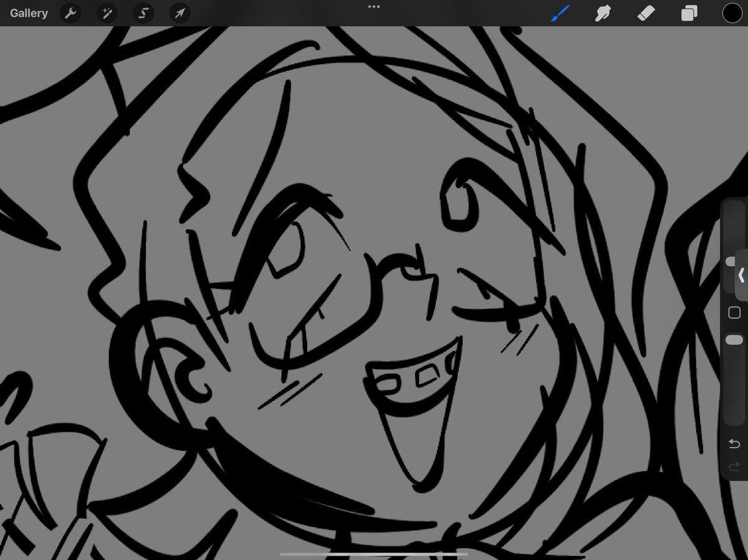Open the Adjustments magic wand menu
The height and width of the screenshot is (560, 748).
(x=107, y=13)
